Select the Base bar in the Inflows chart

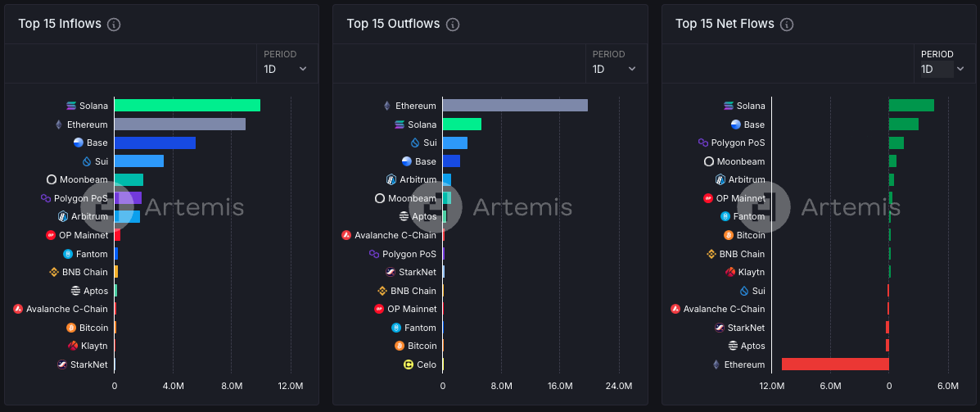pyautogui.click(x=155, y=143)
